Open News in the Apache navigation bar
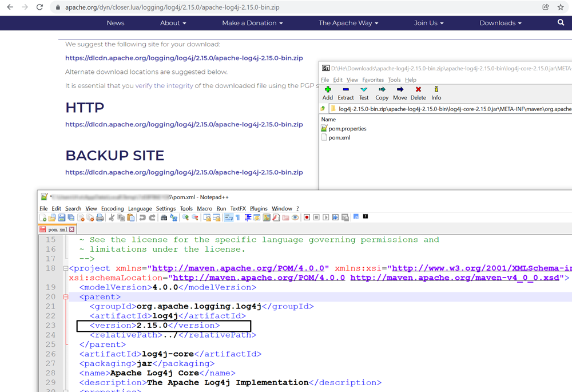This screenshot has width=572, height=392. 116,23
